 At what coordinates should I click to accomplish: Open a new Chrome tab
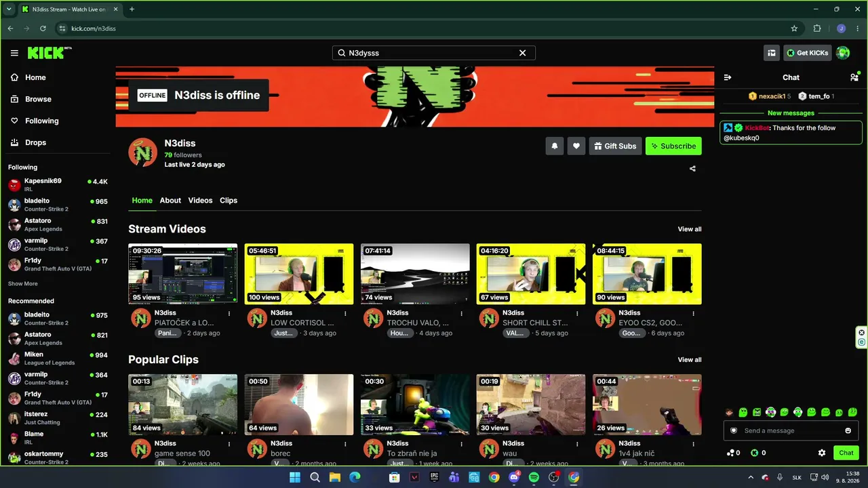click(x=132, y=9)
